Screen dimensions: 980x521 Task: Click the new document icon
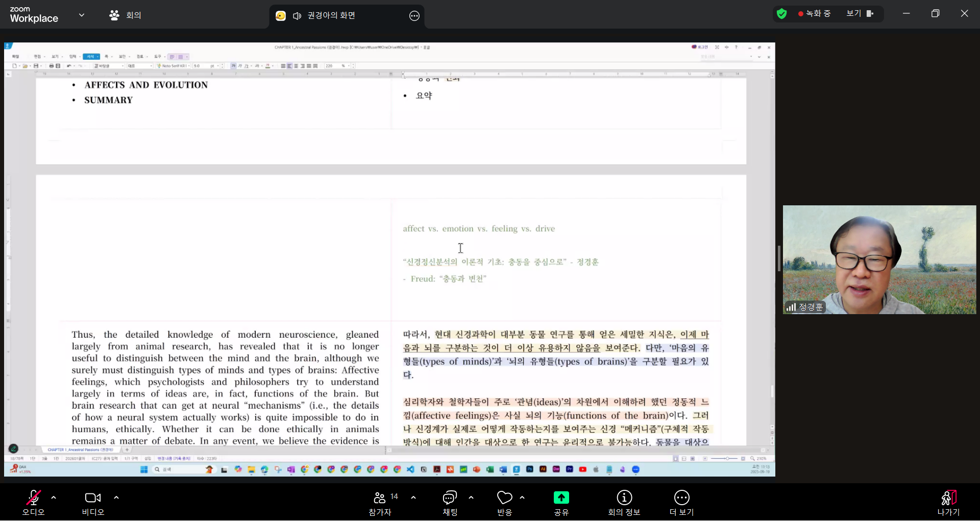pyautogui.click(x=14, y=66)
